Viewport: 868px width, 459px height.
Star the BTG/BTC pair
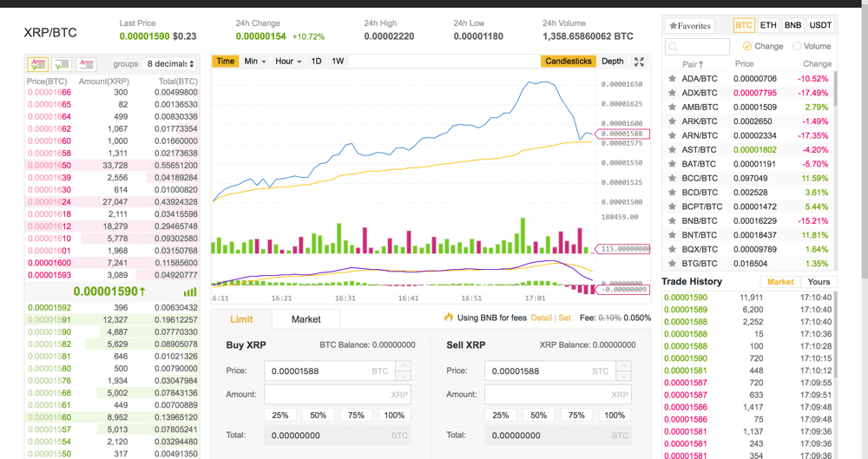pos(672,264)
